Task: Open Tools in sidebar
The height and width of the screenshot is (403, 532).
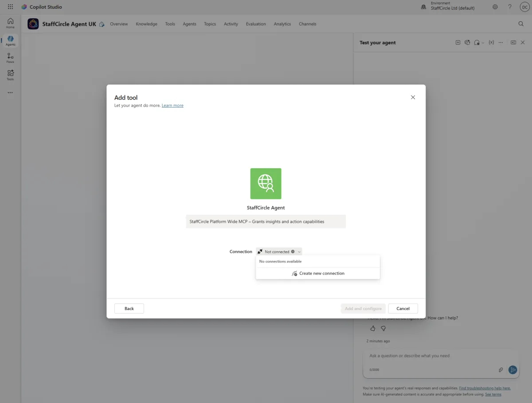Action: tap(10, 75)
